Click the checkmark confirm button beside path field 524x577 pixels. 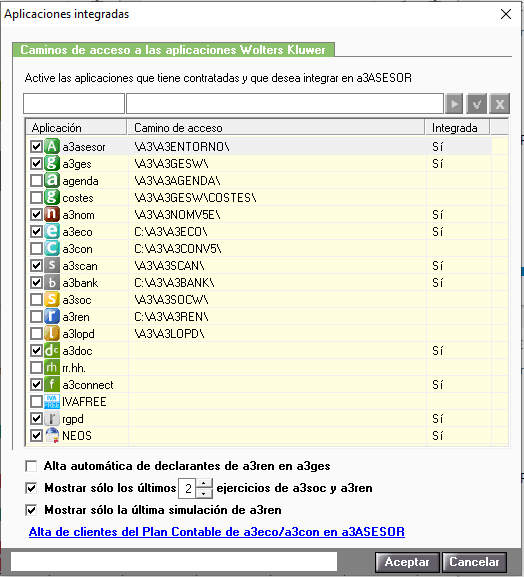pyautogui.click(x=477, y=104)
